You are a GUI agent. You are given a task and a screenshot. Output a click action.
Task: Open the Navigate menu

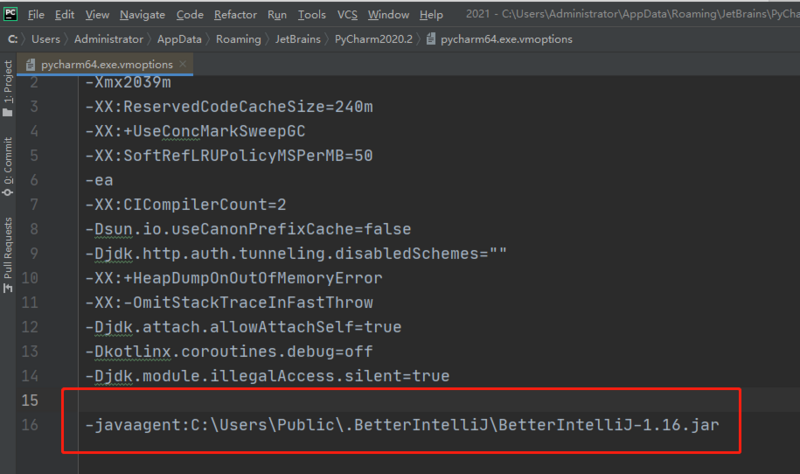(142, 15)
